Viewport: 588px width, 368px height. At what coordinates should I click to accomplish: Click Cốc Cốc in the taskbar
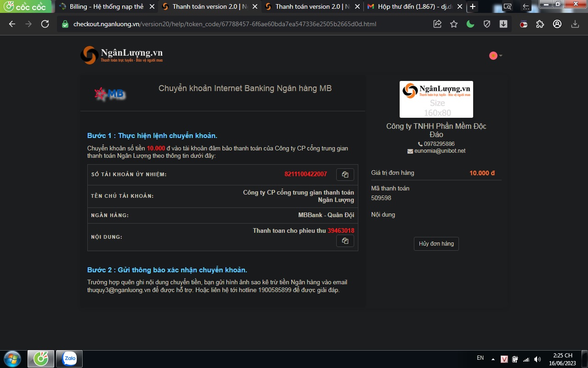click(41, 358)
